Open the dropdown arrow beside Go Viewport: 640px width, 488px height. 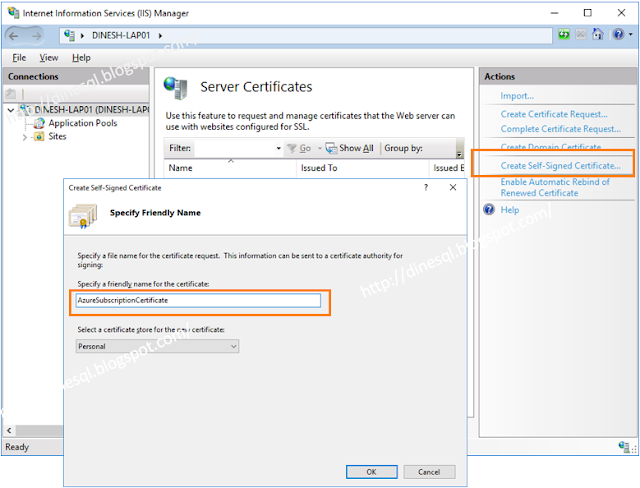(x=320, y=148)
